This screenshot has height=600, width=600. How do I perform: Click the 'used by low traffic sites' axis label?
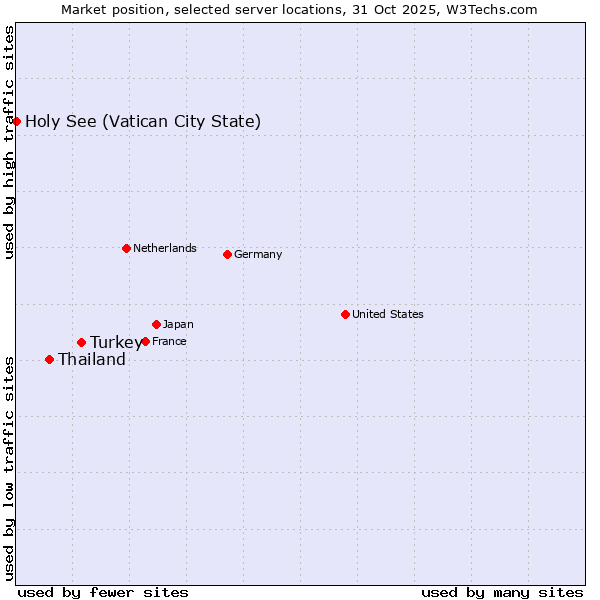click(9, 466)
